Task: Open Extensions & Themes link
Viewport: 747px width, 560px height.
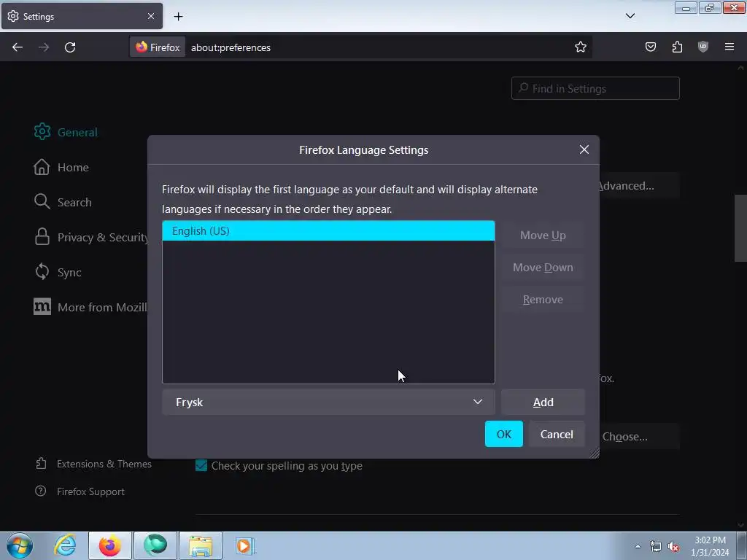Action: (94, 464)
